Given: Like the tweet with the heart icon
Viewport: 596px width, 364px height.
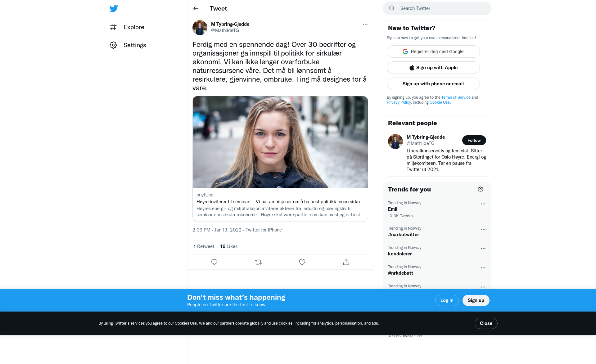Looking at the screenshot, I should (x=302, y=262).
